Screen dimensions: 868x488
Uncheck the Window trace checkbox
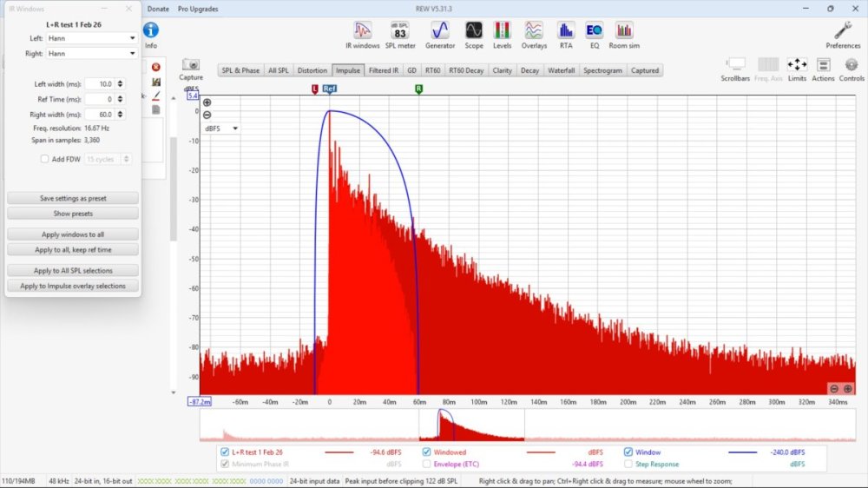628,452
